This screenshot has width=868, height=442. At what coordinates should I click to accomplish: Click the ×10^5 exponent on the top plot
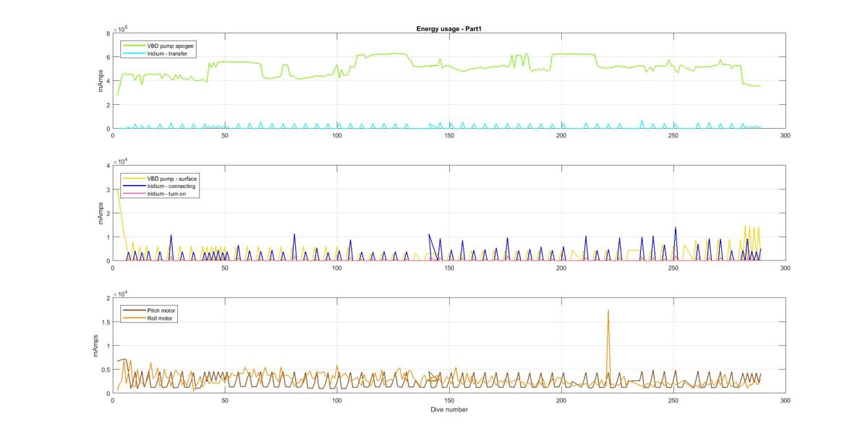click(x=122, y=28)
